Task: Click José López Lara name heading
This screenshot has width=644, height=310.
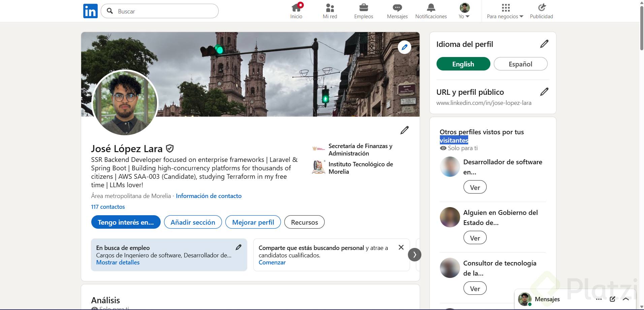Action: [x=127, y=148]
